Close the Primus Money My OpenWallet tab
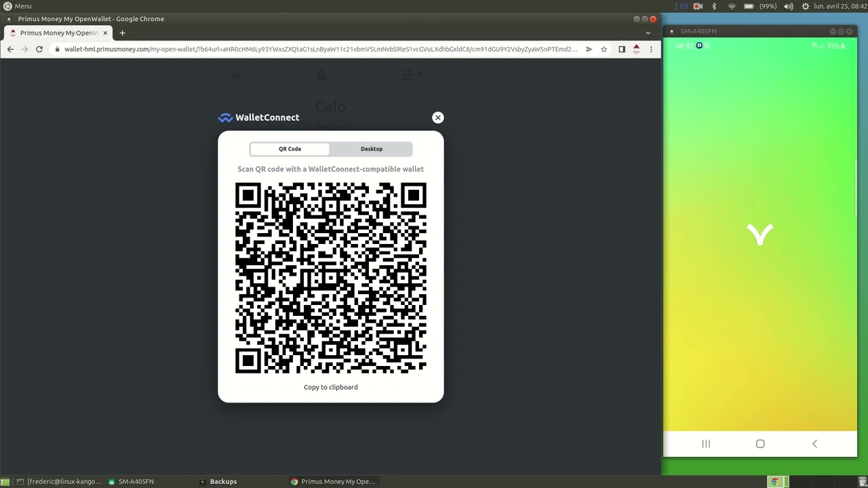868x488 pixels. 105,33
